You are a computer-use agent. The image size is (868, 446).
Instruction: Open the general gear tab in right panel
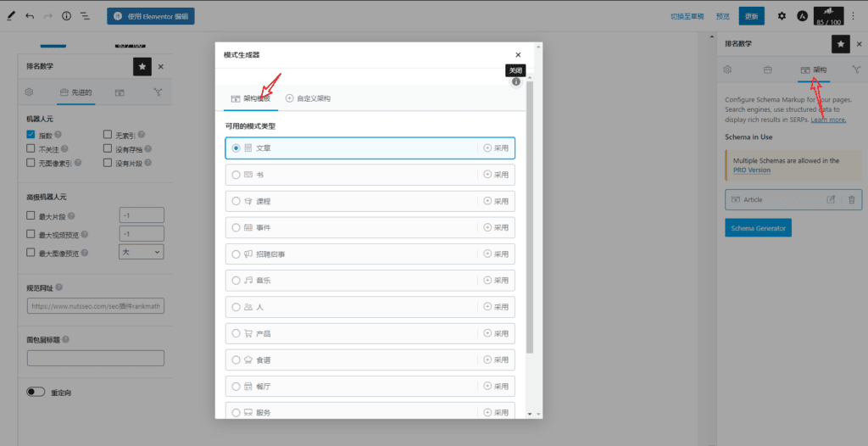(x=728, y=70)
